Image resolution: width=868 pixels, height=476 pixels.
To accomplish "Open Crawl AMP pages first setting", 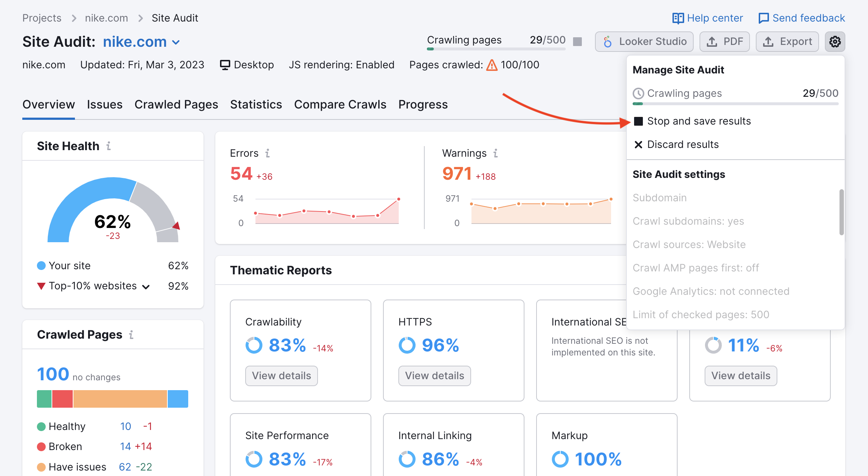I will [x=695, y=268].
